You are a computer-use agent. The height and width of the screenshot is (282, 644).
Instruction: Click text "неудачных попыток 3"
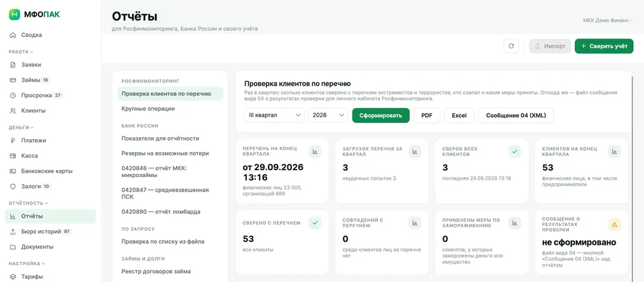369,178
